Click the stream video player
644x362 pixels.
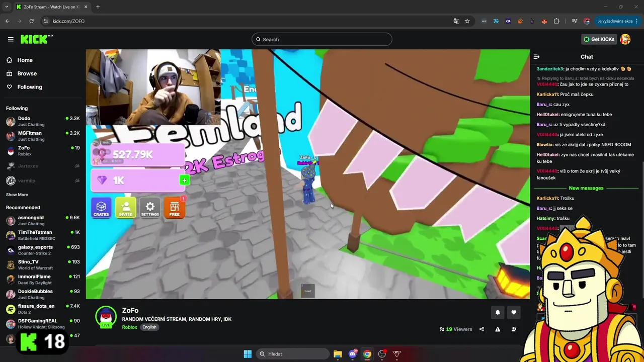click(307, 174)
